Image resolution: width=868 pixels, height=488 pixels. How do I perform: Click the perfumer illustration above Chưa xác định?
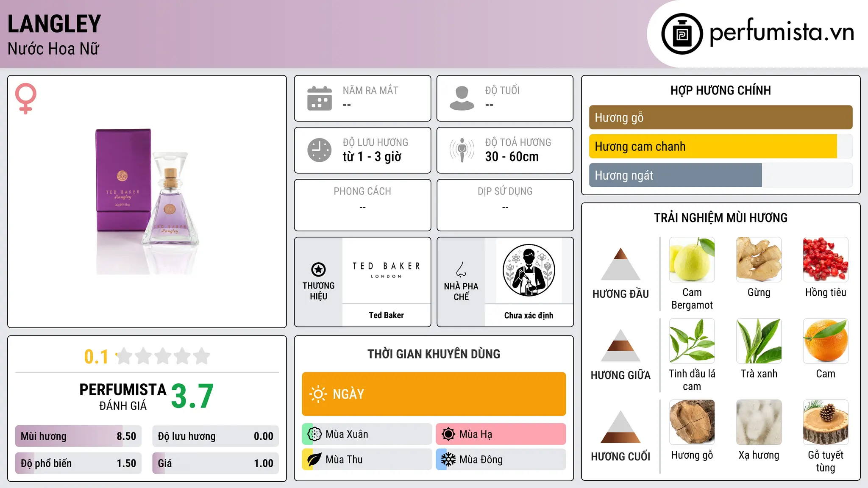point(529,270)
